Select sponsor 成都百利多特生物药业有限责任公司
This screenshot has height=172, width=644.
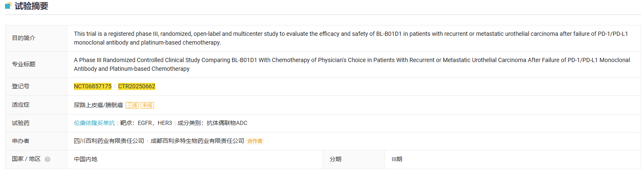[197, 141]
